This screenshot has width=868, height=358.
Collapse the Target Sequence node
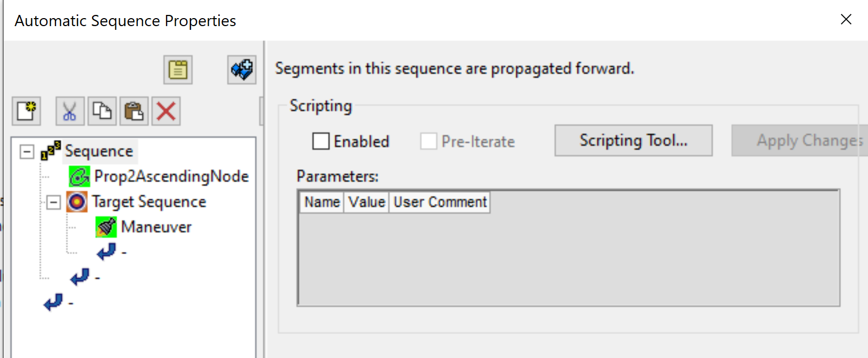coord(53,202)
